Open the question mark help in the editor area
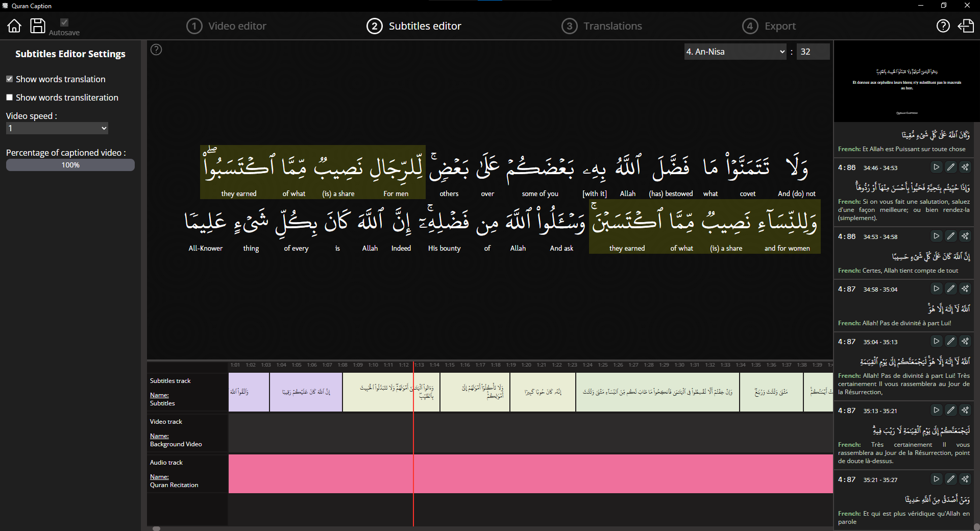The width and height of the screenshot is (980, 531). pos(157,50)
